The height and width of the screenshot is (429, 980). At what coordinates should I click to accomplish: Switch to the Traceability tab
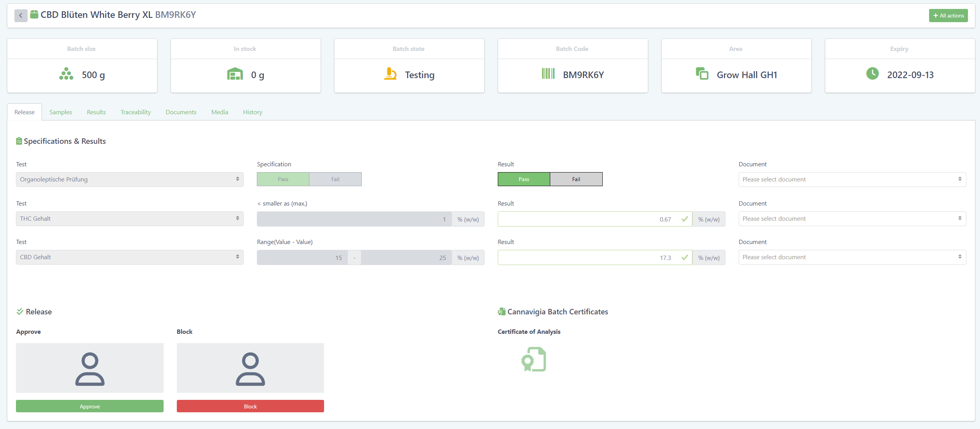136,112
